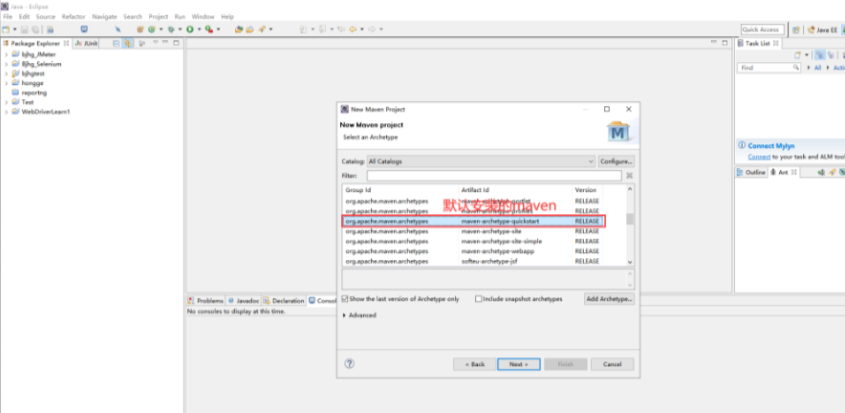This screenshot has width=845, height=413.
Task: Open the Navigate menu
Action: tap(105, 17)
